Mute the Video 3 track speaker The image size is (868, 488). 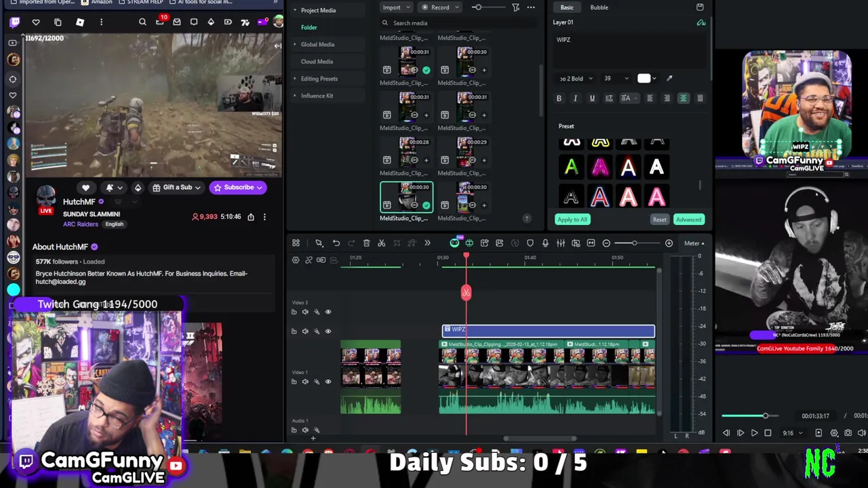click(305, 312)
